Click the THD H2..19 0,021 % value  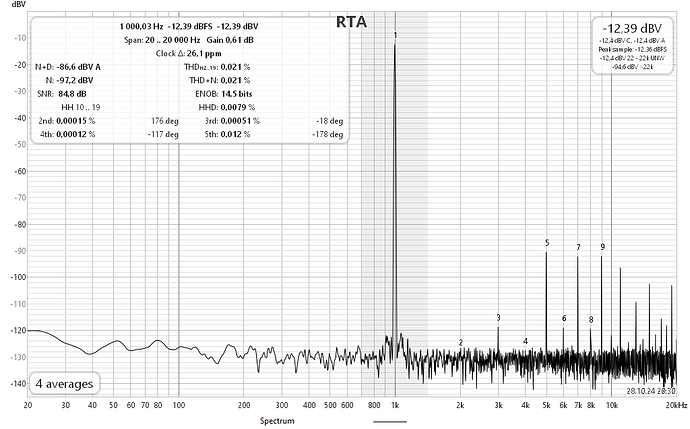pos(217,67)
